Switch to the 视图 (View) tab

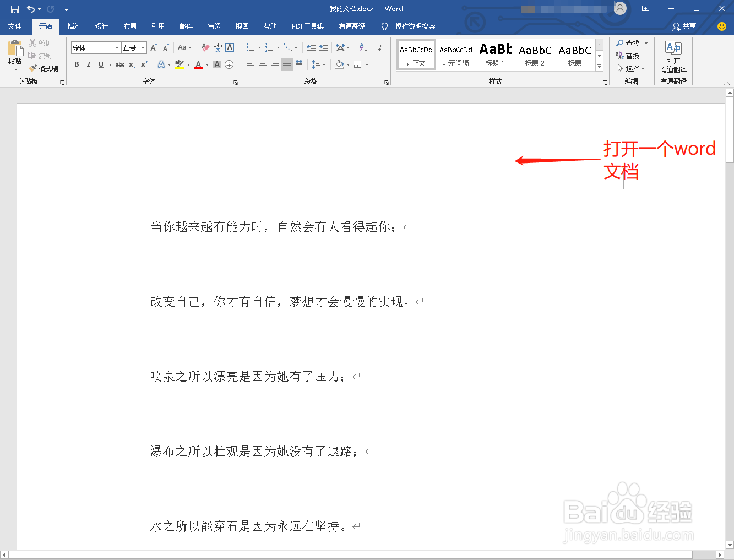pos(242,26)
